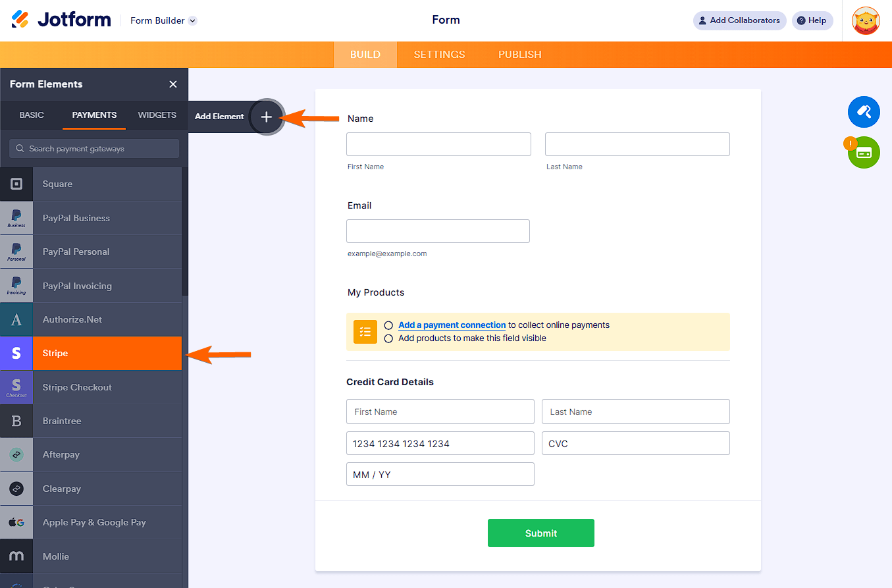Click the PayPal Personal icon
892x588 pixels.
pyautogui.click(x=16, y=252)
